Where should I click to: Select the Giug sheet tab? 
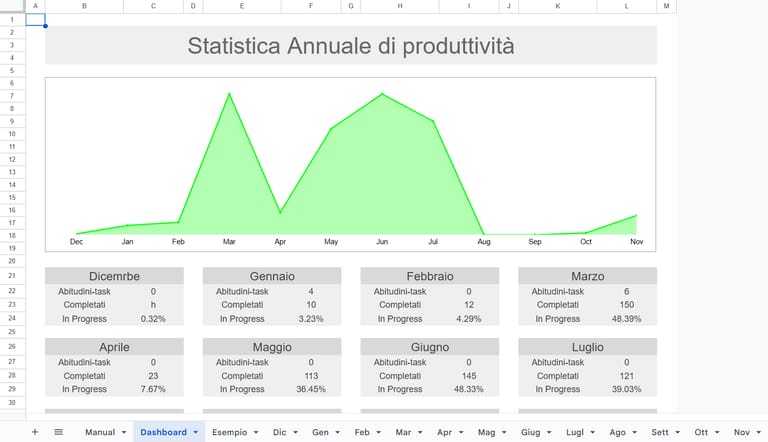pyautogui.click(x=530, y=432)
